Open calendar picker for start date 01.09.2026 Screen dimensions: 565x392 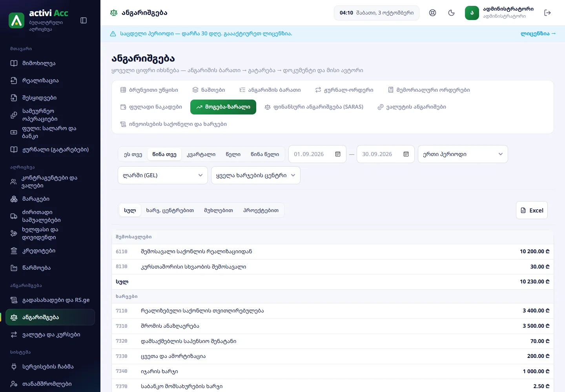338,154
